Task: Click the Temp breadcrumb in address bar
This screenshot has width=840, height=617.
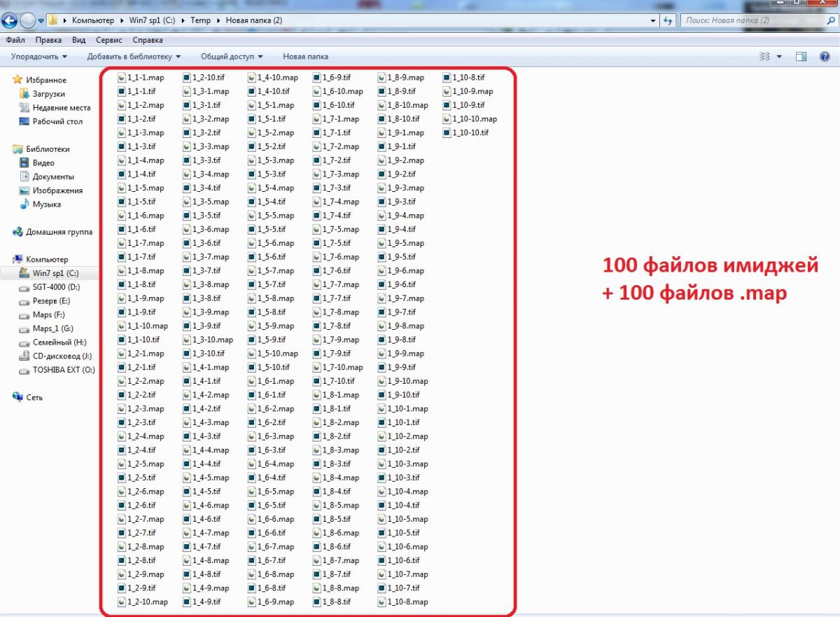Action: (200, 20)
